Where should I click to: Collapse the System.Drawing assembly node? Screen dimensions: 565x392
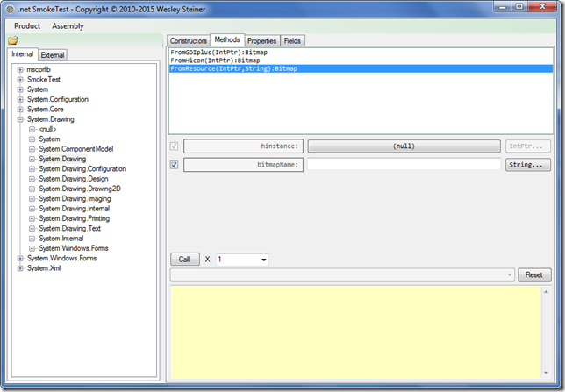click(20, 119)
